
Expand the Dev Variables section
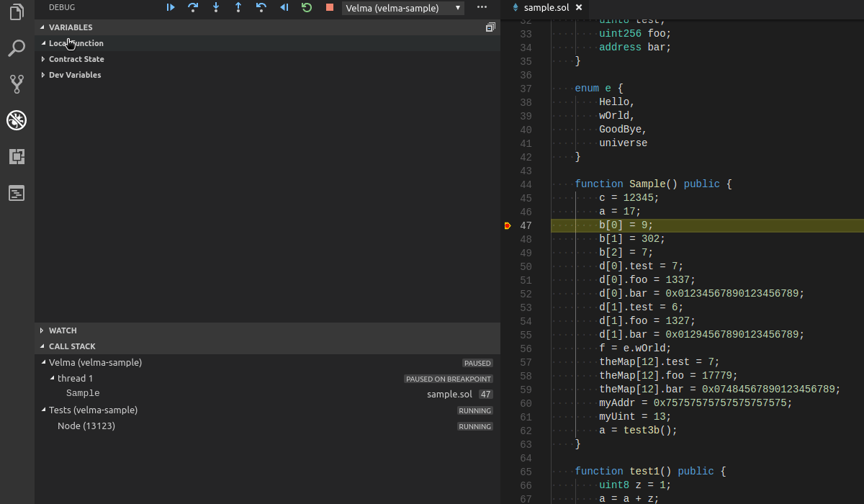coord(74,75)
